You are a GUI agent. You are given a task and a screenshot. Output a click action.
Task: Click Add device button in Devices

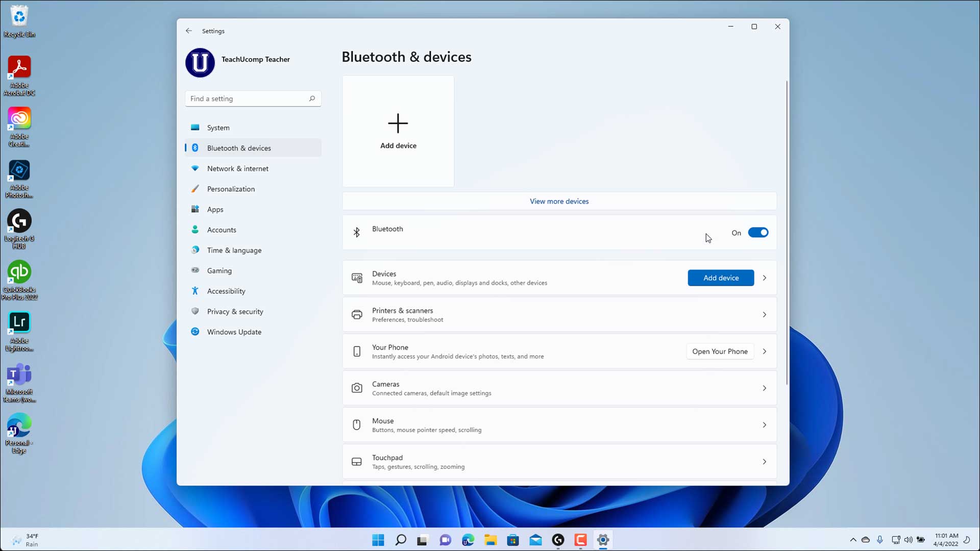[720, 277]
